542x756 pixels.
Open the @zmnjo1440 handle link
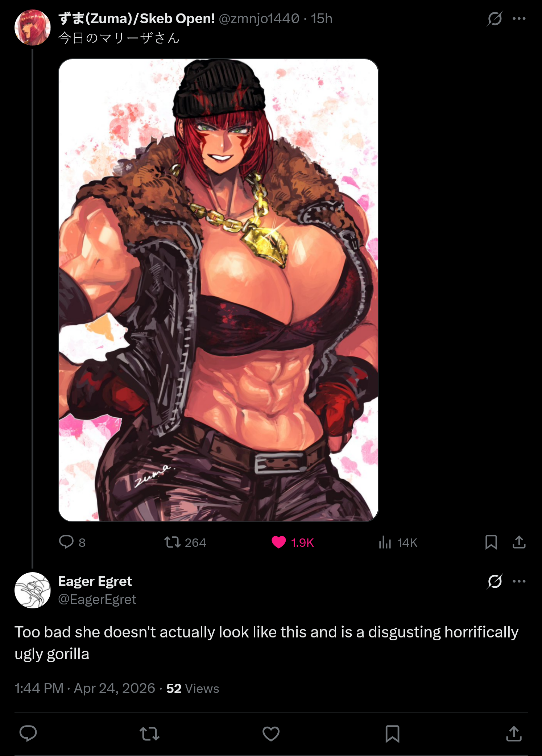(259, 18)
